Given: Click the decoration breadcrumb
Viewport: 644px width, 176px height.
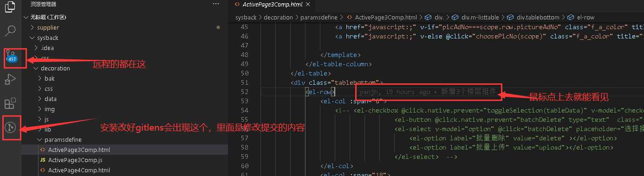Looking at the screenshot, I should 279,18.
